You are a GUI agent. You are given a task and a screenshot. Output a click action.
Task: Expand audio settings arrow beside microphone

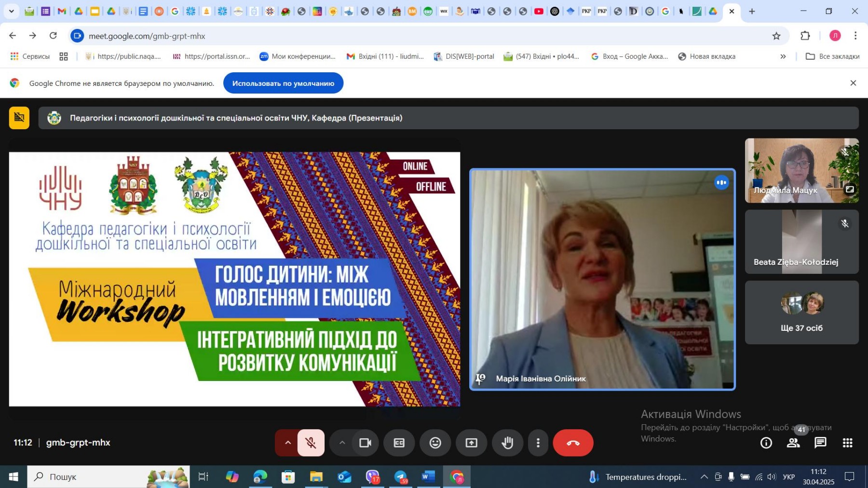(288, 443)
